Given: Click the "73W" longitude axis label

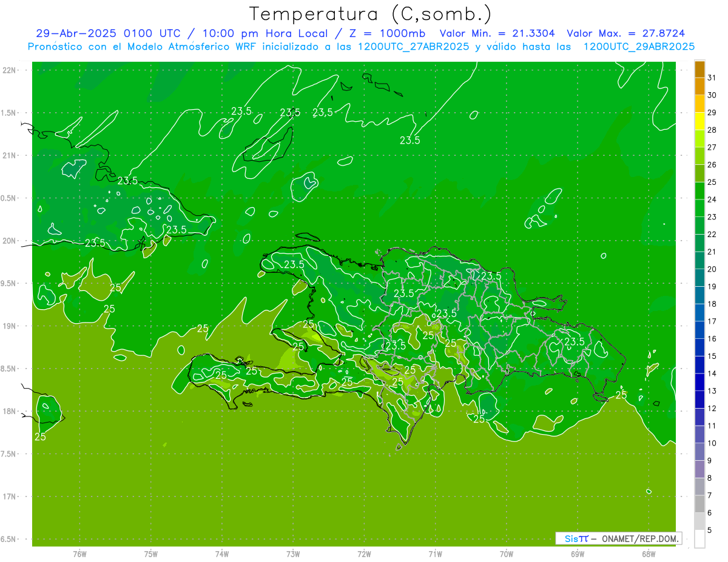Looking at the screenshot, I should (294, 554).
